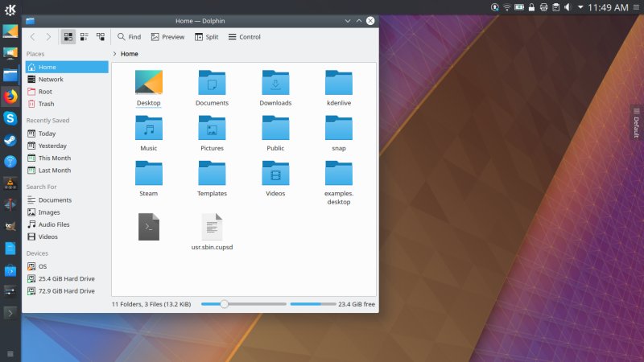Screen dimensions: 644x362
Task: Select the Steam folder icon
Action: (149, 173)
